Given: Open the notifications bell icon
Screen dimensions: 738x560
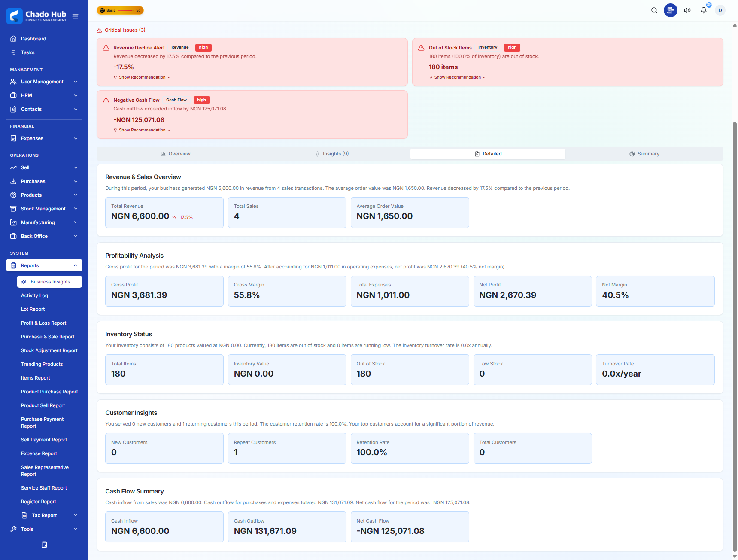Looking at the screenshot, I should click(703, 10).
